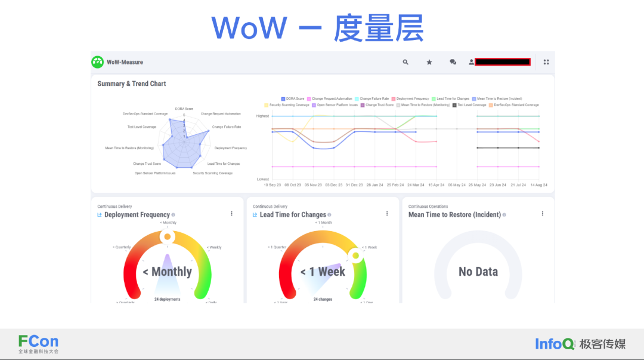Click export icon beside Deployment Frequency title

tap(100, 215)
